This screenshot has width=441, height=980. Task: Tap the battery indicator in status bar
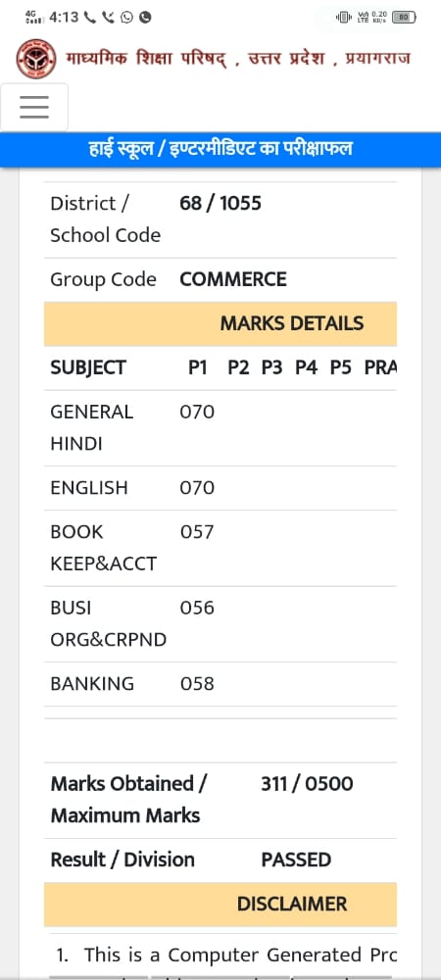pyautogui.click(x=404, y=18)
